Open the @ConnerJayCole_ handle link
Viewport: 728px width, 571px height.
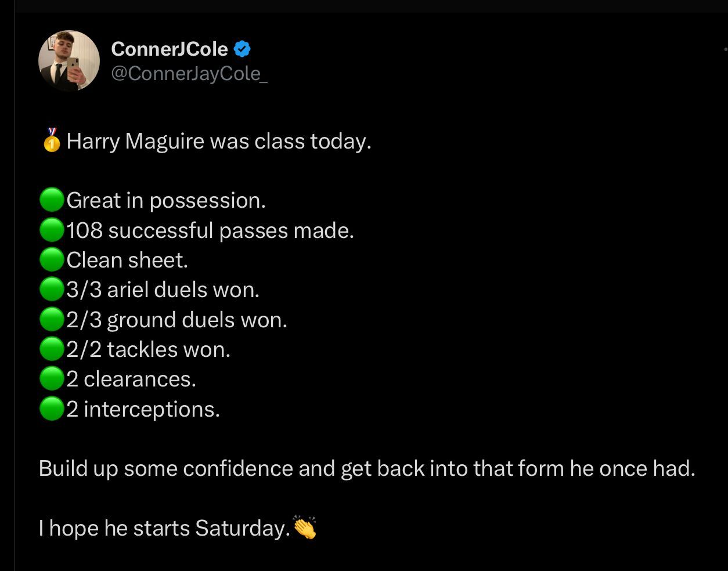189,74
